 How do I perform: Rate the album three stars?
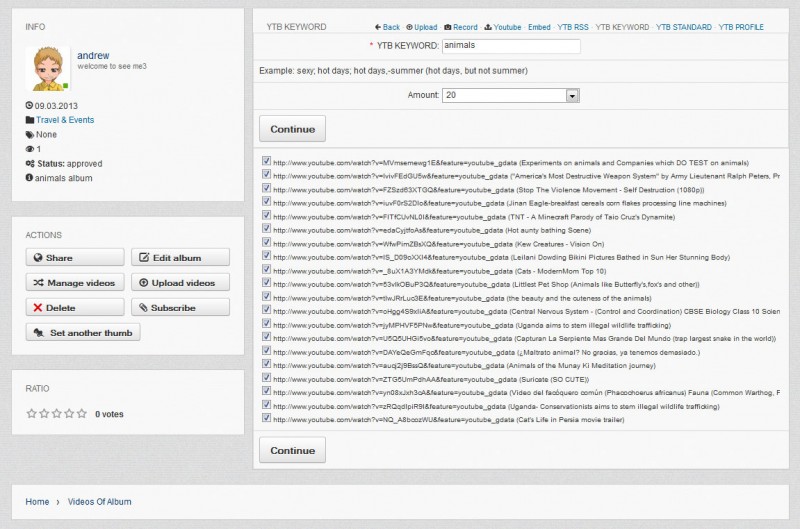pos(57,413)
